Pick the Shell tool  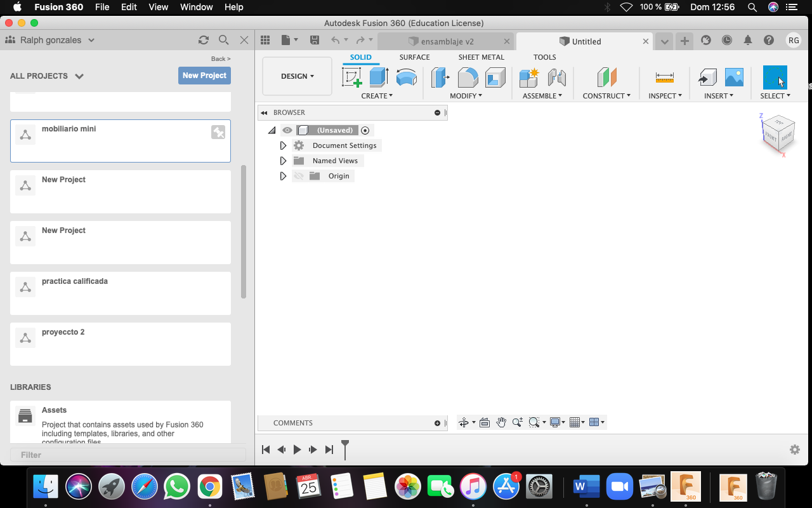495,77
